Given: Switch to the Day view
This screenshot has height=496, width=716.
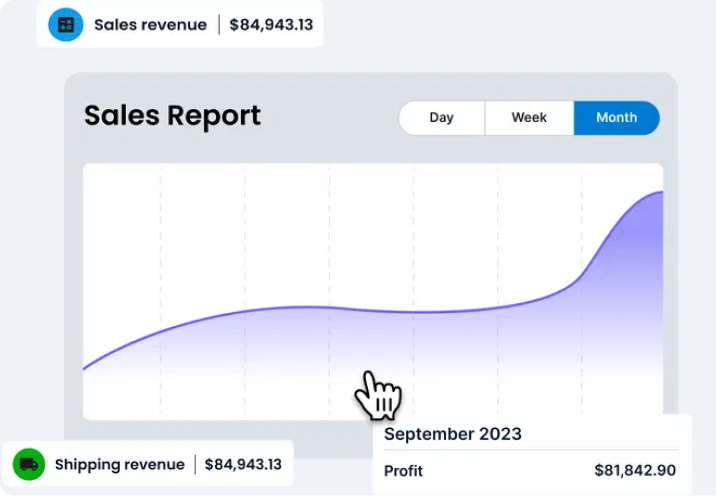Looking at the screenshot, I should 441,118.
